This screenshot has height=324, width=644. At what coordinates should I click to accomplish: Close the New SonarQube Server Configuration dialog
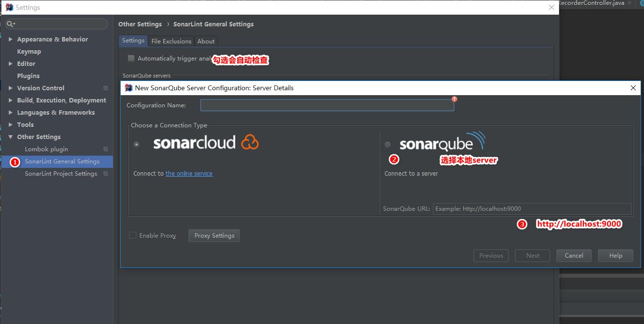[633, 88]
